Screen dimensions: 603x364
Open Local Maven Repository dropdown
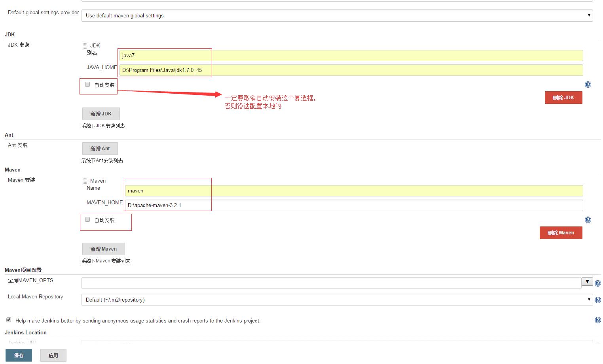click(337, 300)
